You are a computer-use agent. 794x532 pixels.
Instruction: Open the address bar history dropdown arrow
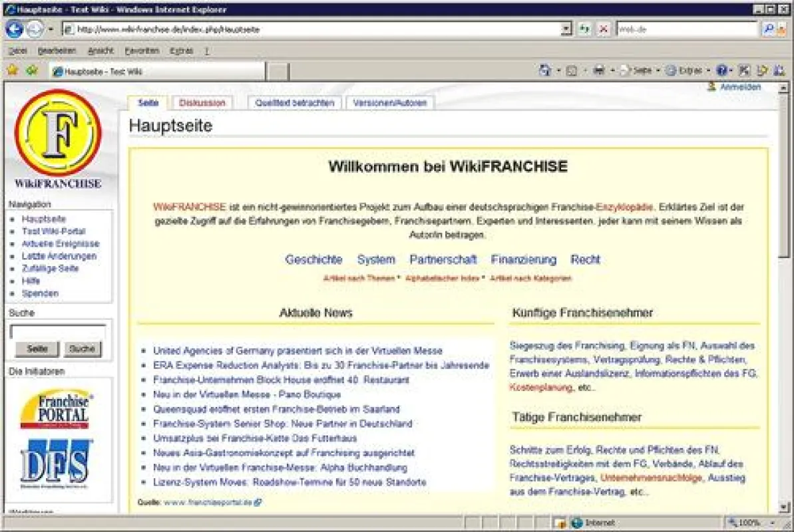(x=566, y=29)
